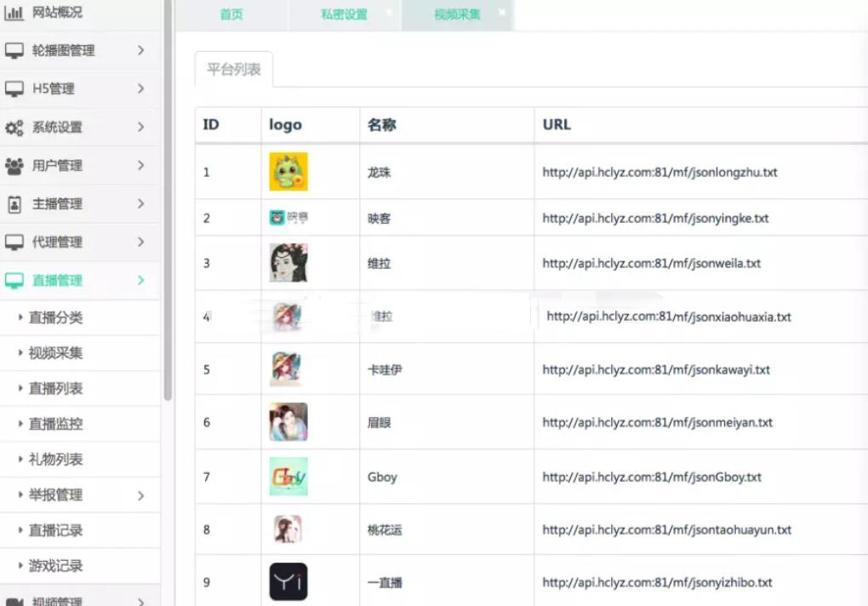Viewport: 868px width, 606px height.
Task: Expand the H5管理 menu chevron
Action: pos(141,89)
